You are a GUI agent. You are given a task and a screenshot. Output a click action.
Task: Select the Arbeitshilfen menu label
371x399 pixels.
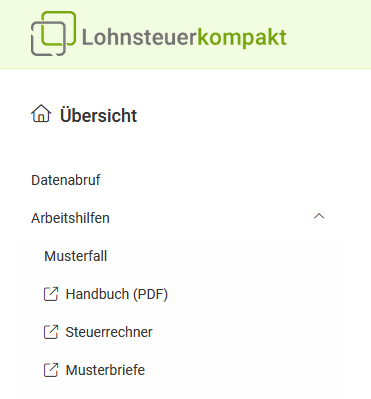[x=70, y=218]
